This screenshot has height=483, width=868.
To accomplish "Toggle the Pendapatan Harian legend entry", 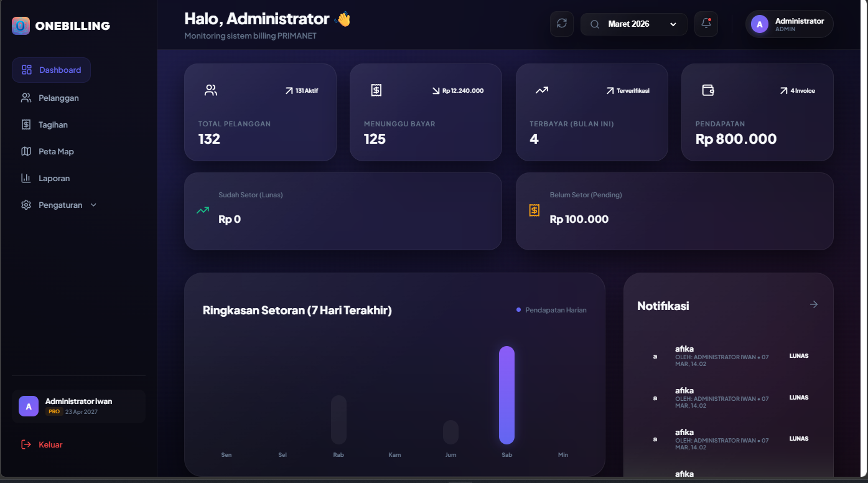I will 550,309.
